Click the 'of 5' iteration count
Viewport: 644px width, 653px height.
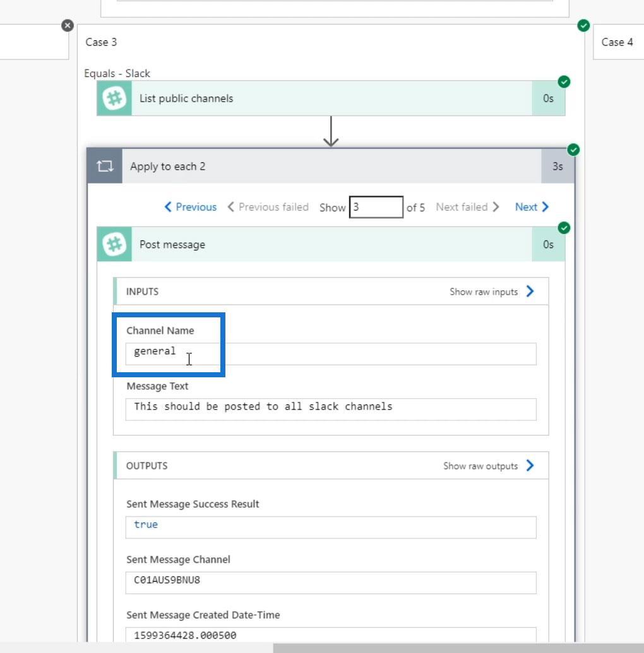415,208
